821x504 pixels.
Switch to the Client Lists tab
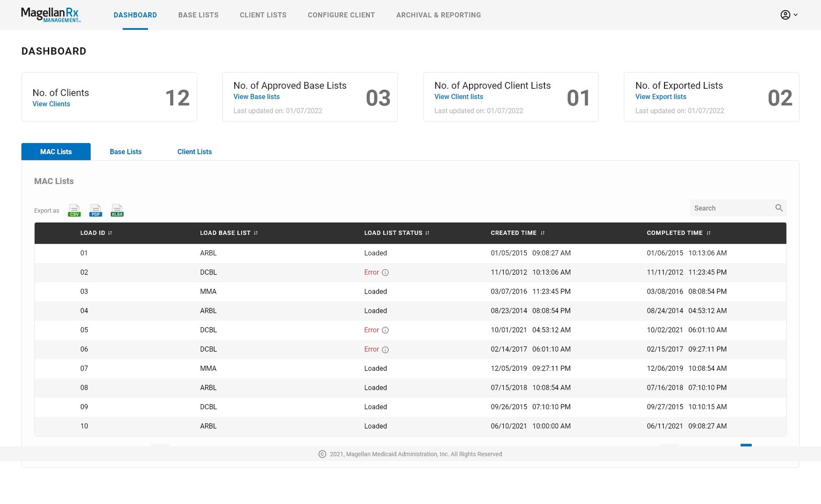[x=194, y=152]
